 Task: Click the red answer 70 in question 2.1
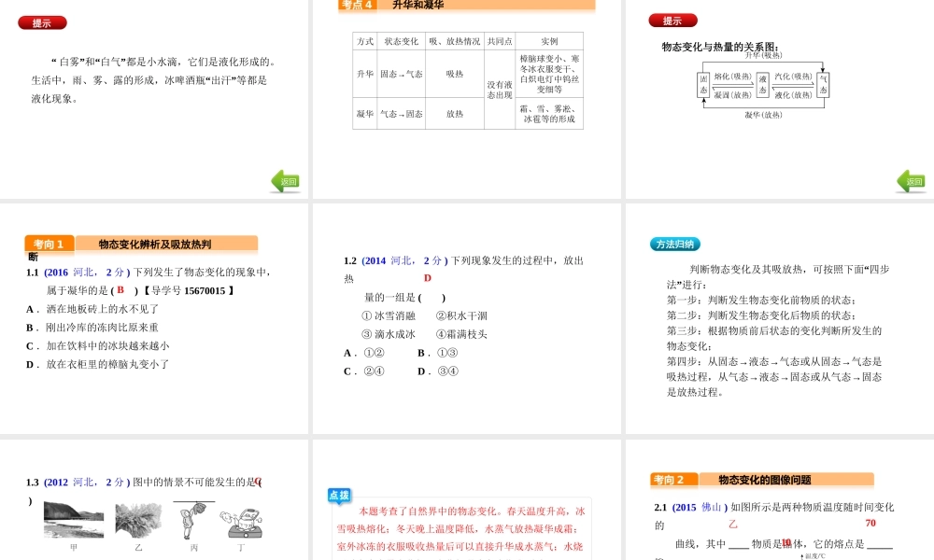(x=870, y=523)
